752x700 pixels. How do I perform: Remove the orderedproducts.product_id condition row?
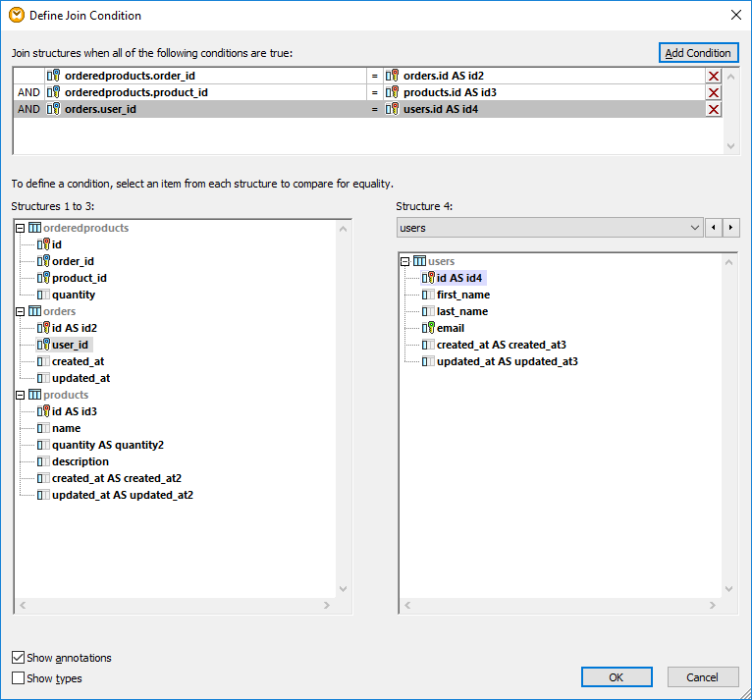(714, 92)
